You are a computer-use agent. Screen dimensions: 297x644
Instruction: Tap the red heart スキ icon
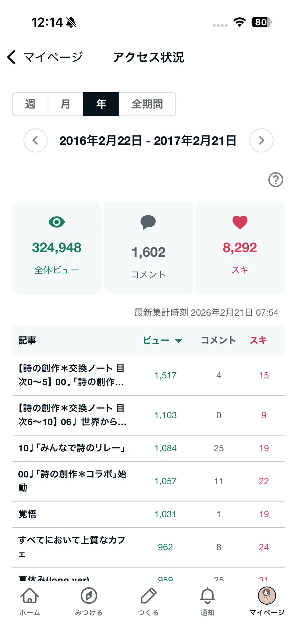pos(240,222)
